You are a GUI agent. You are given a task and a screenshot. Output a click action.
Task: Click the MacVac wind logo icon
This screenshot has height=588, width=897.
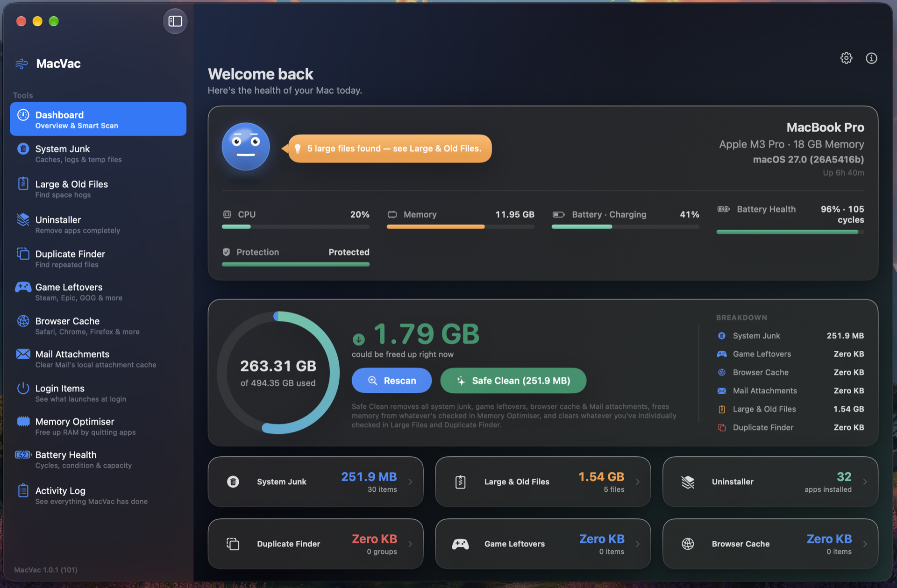coord(21,64)
